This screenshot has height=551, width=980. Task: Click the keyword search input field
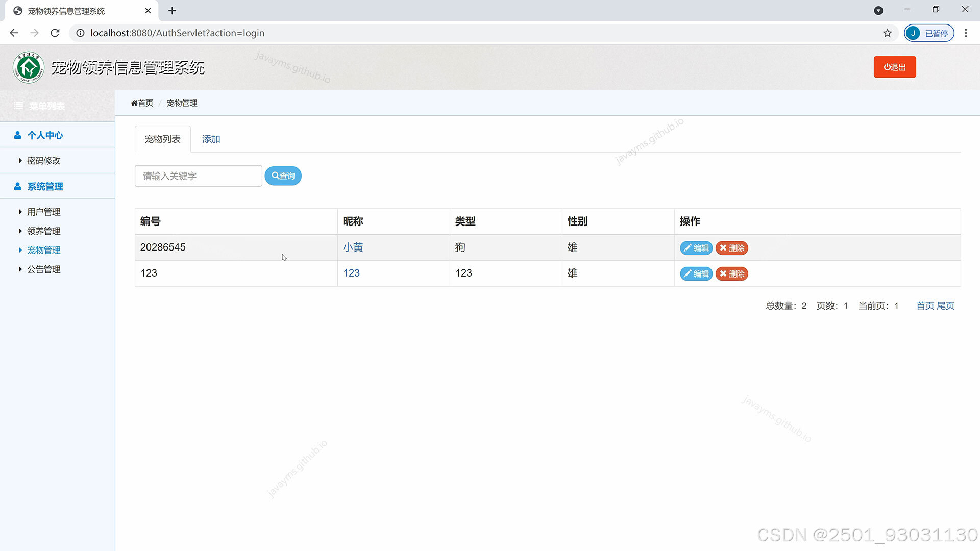(x=199, y=176)
